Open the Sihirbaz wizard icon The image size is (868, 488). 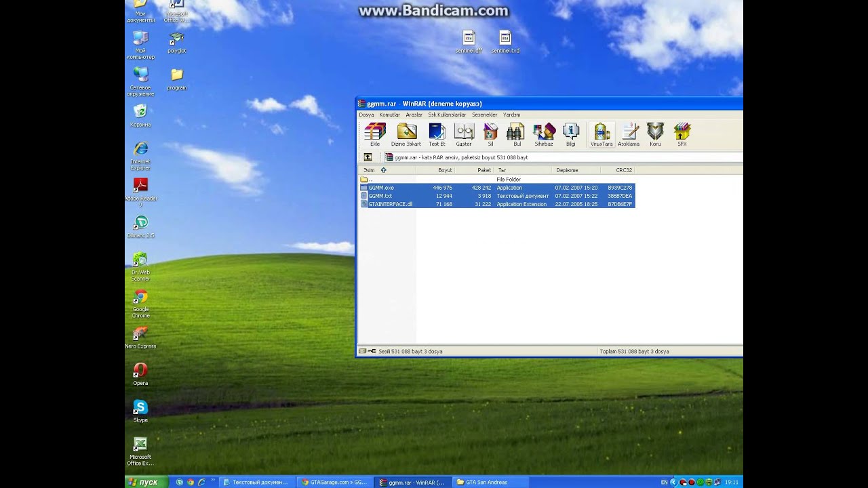click(544, 134)
